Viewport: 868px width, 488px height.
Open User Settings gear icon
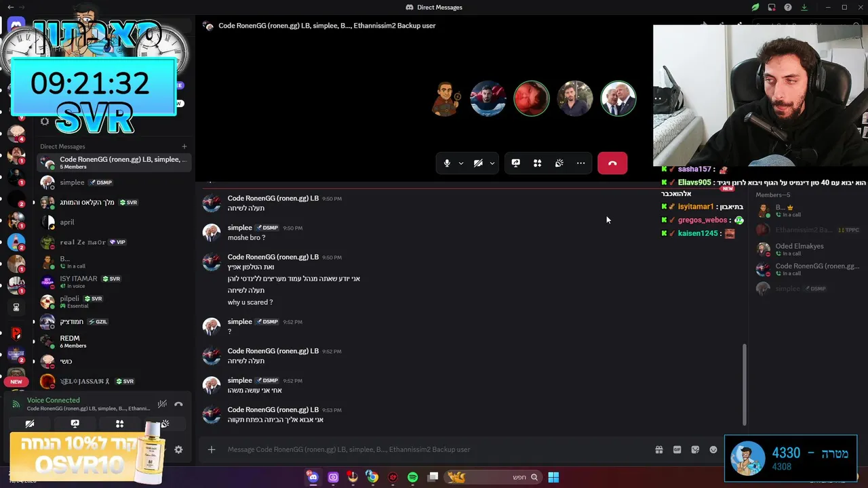178,449
